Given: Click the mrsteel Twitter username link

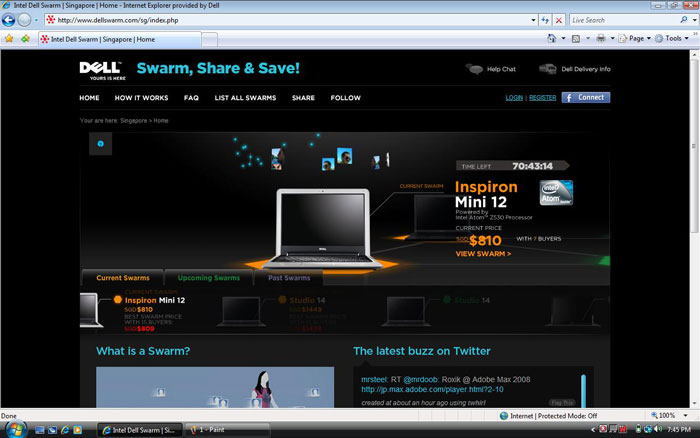Looking at the screenshot, I should [x=374, y=380].
